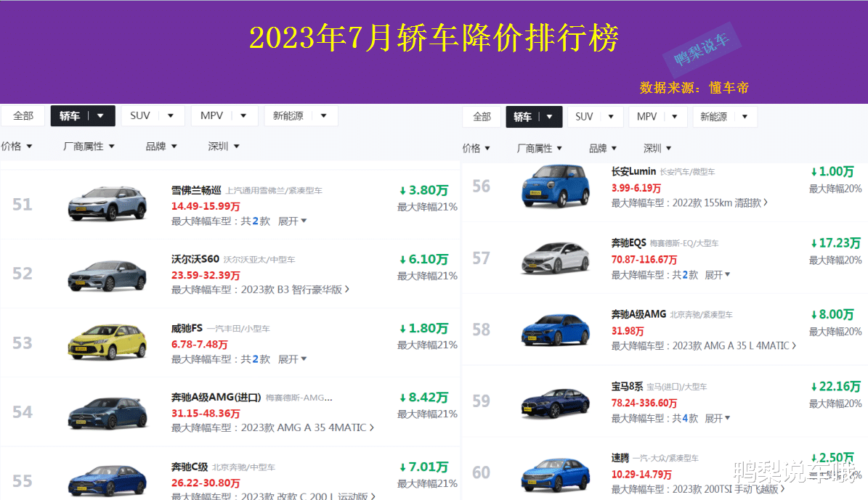This screenshot has height=500, width=868.
Task: Click the 雪佛兰畅巡 model name
Action: (x=196, y=190)
